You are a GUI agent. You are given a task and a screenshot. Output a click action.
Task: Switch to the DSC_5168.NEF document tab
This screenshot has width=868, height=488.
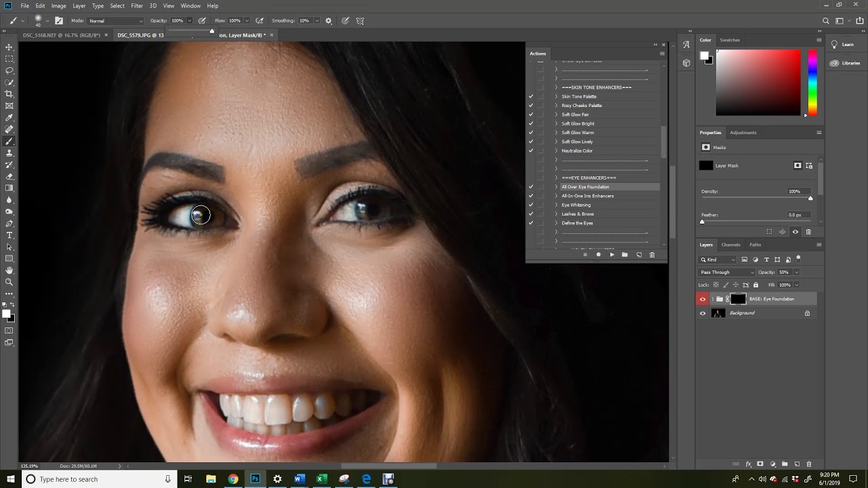coord(62,35)
